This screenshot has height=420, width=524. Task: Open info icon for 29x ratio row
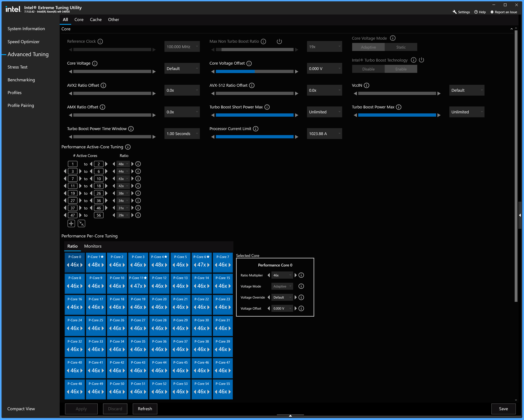coord(138,215)
